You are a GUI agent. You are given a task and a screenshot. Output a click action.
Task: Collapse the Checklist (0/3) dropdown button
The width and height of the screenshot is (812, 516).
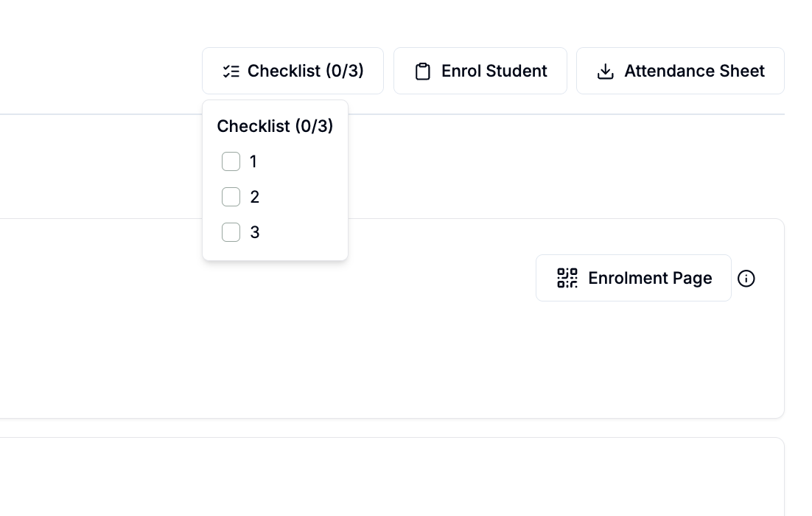coord(293,71)
